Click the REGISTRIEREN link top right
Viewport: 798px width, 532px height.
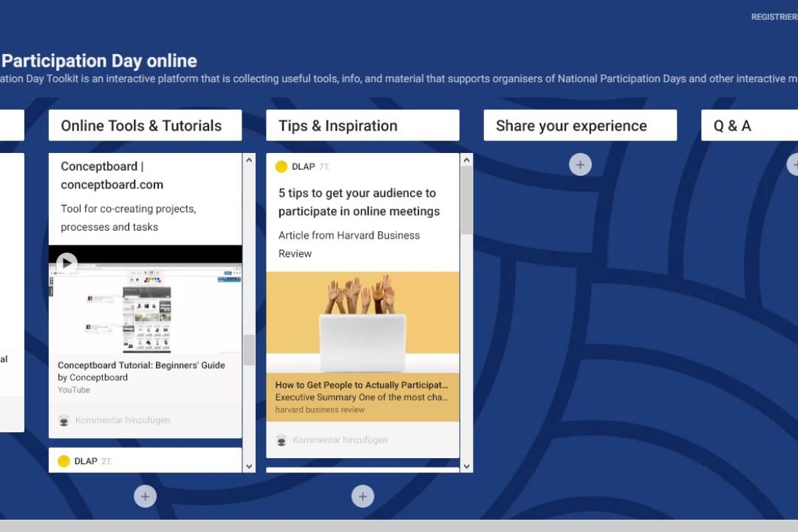point(774,16)
